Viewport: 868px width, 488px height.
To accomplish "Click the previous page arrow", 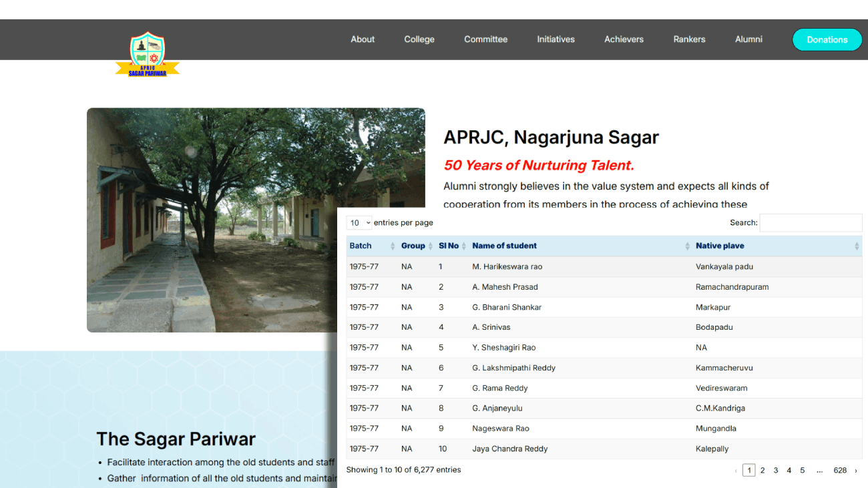I will [736, 471].
